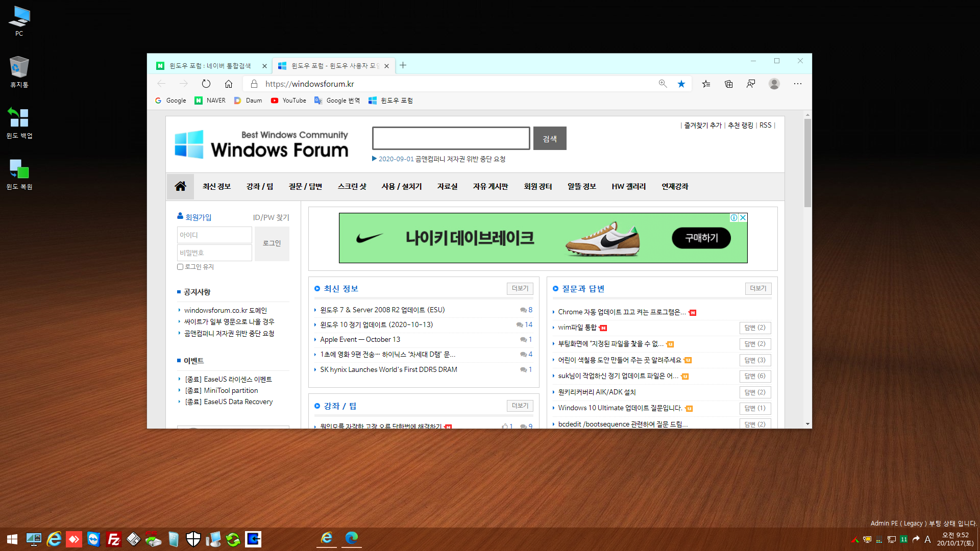Open the 질문 / 답변 menu

[305, 186]
